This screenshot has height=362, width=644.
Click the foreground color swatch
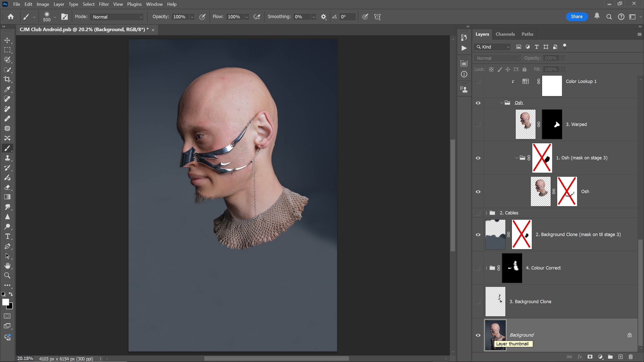point(5,302)
